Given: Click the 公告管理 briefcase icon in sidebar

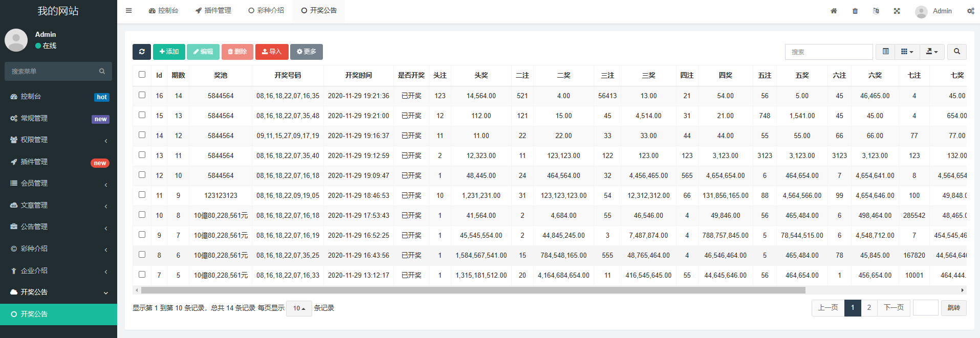Looking at the screenshot, I should coord(14,227).
